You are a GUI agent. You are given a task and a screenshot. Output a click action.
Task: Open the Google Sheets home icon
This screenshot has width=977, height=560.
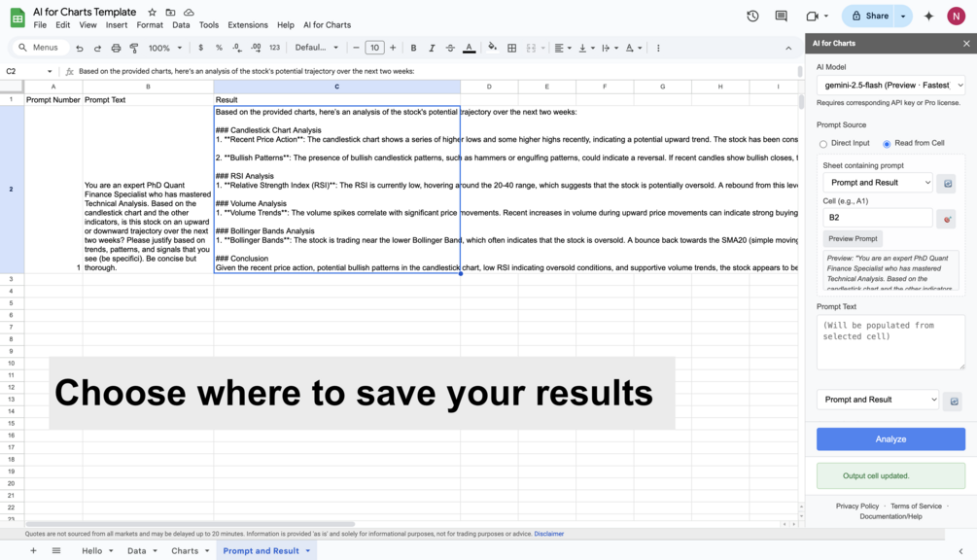point(17,17)
